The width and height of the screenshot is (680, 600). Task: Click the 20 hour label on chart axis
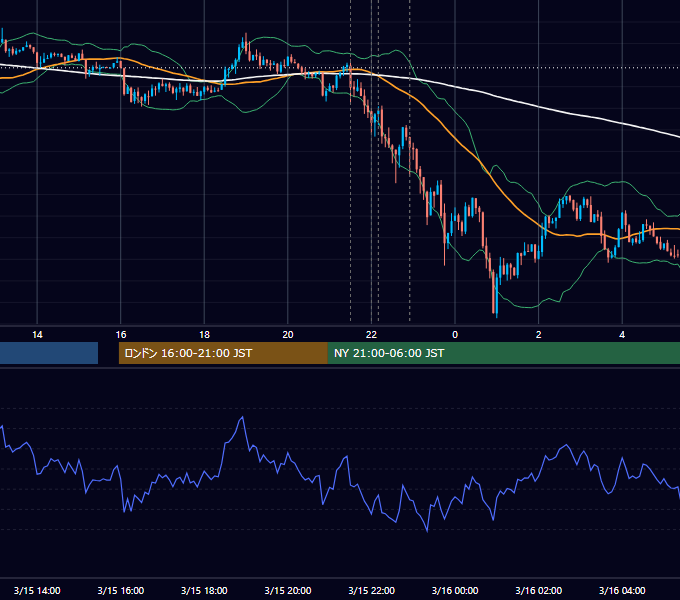tap(288, 335)
